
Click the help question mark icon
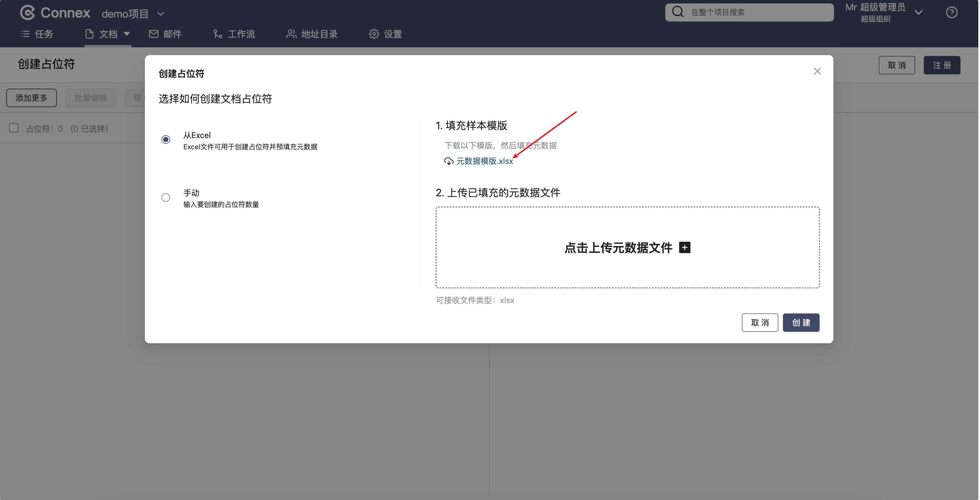pyautogui.click(x=952, y=13)
